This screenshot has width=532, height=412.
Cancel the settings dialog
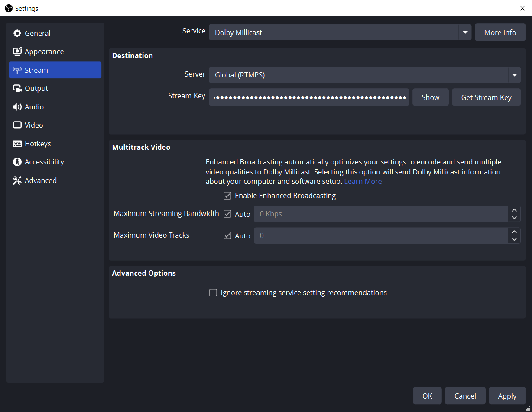pos(465,396)
